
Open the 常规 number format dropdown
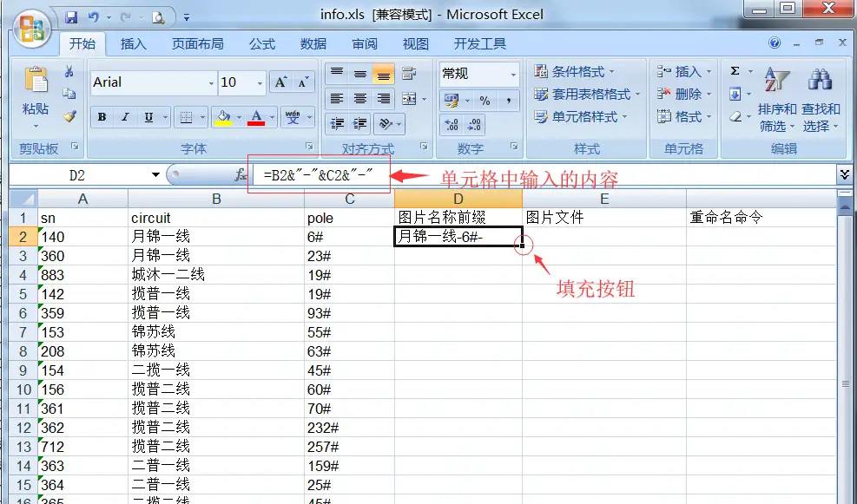[x=514, y=75]
